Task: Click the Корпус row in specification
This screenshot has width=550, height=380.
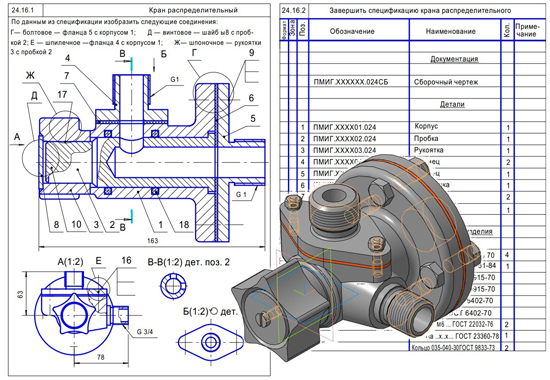Action: [x=414, y=127]
